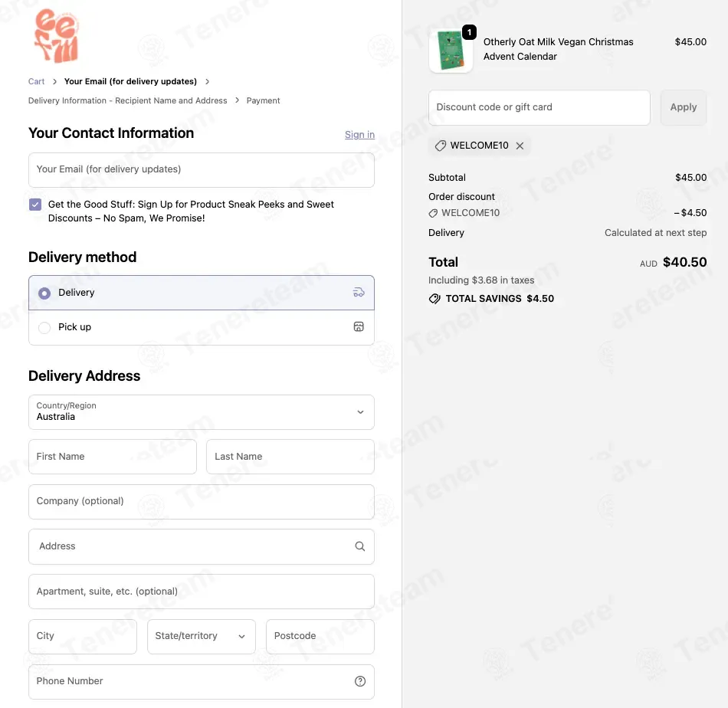The width and height of the screenshot is (728, 708).
Task: Go to Cart breadcrumb
Action: click(36, 81)
